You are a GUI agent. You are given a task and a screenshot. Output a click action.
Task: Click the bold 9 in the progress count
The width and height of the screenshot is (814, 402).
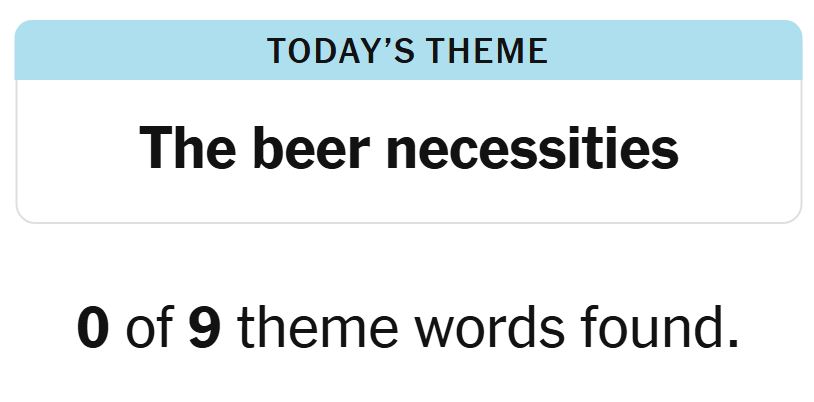point(205,328)
